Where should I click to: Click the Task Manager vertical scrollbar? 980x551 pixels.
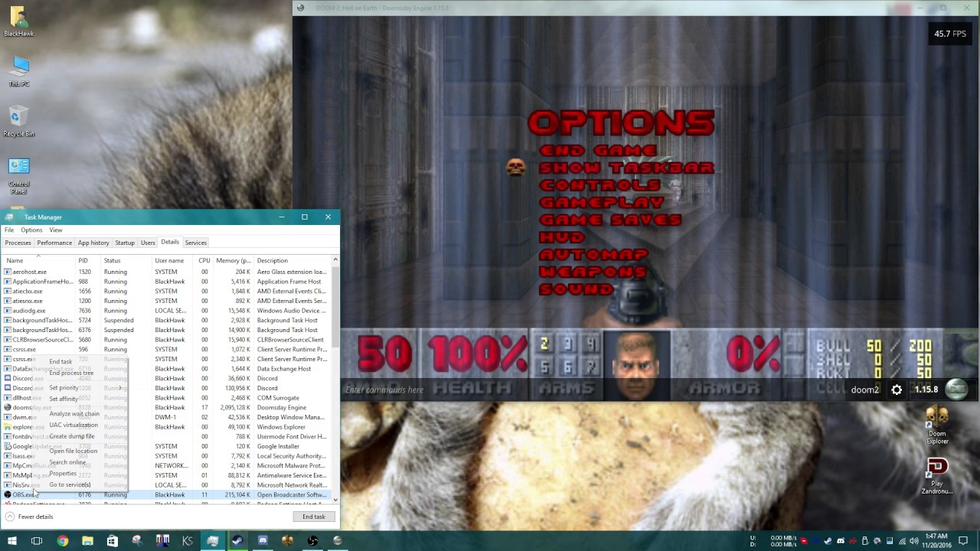[335, 379]
